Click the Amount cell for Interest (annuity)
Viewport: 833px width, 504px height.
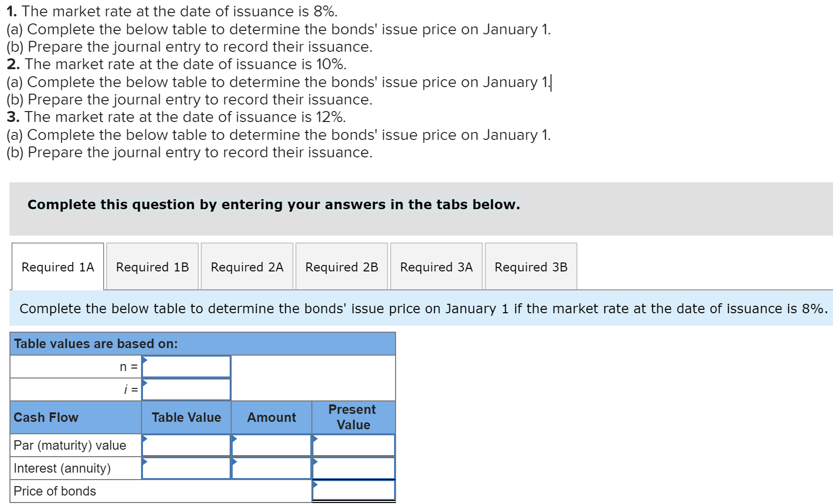tap(272, 468)
